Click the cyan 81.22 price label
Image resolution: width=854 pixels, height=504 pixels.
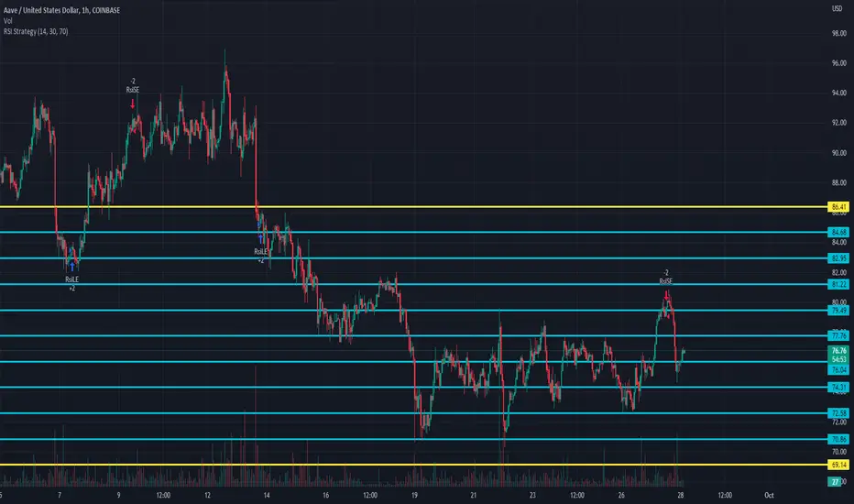click(838, 284)
